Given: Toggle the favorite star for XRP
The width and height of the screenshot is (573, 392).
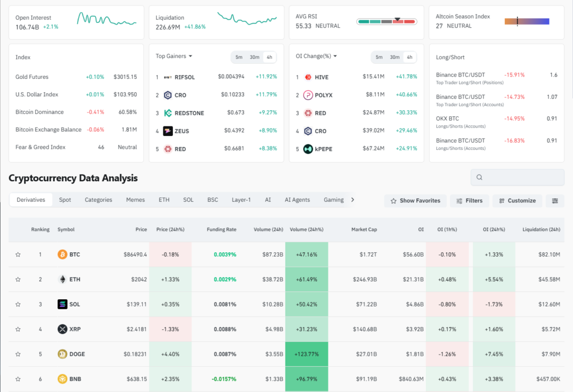Looking at the screenshot, I should coord(18,329).
